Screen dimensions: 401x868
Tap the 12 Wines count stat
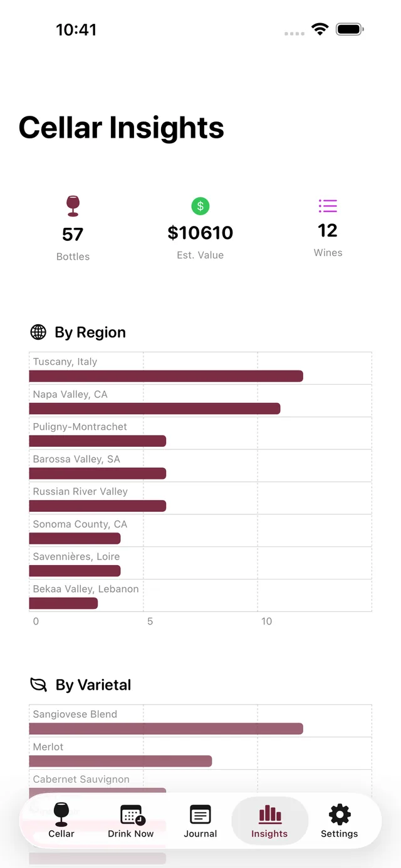pyautogui.click(x=328, y=230)
